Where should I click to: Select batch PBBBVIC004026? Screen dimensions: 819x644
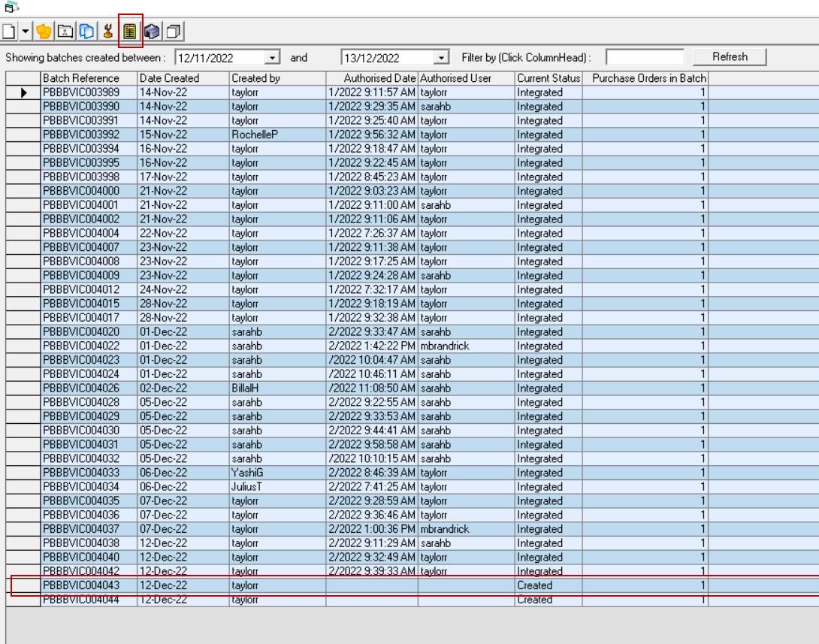(x=89, y=389)
